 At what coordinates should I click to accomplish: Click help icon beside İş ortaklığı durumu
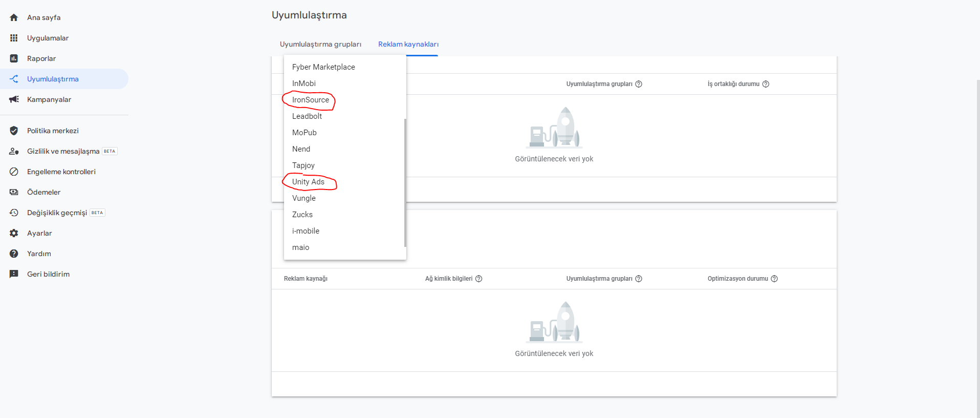[766, 84]
